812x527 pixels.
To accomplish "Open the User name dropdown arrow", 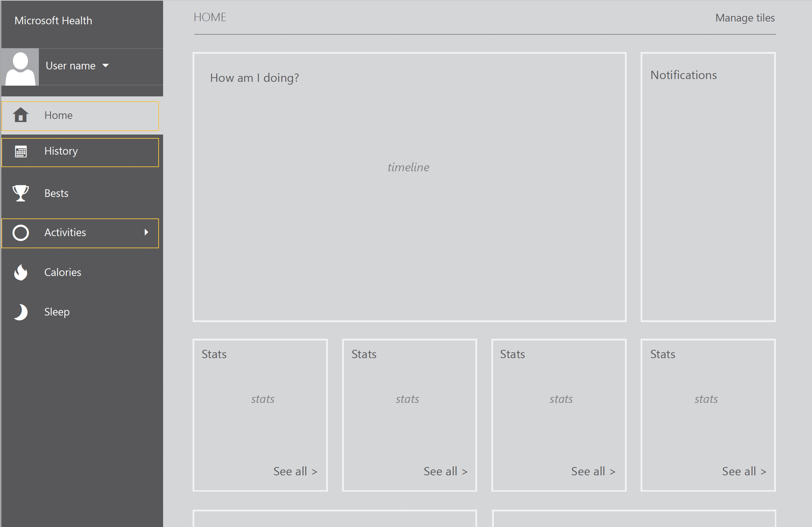I will [x=105, y=66].
